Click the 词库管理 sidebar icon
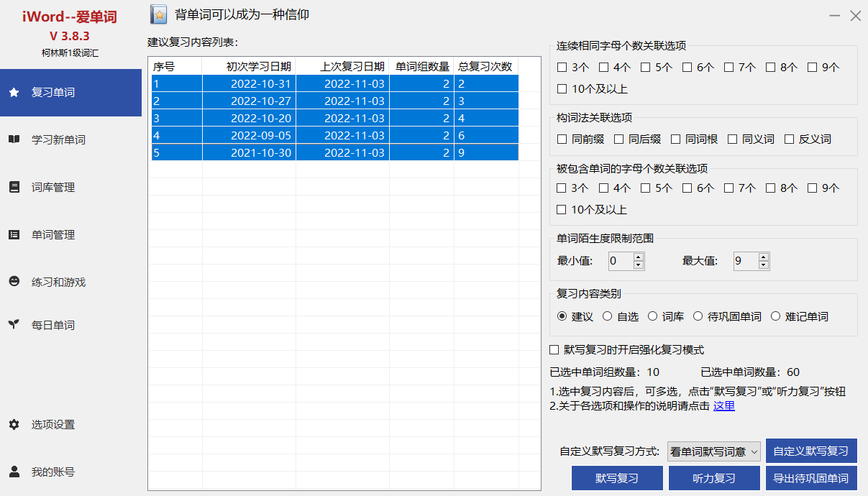868x496 pixels. (x=14, y=187)
